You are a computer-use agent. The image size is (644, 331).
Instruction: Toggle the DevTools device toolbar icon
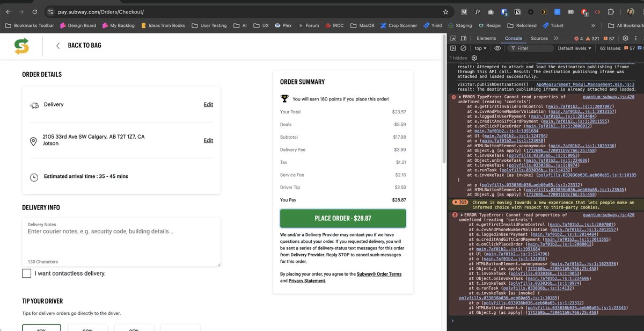(464, 38)
